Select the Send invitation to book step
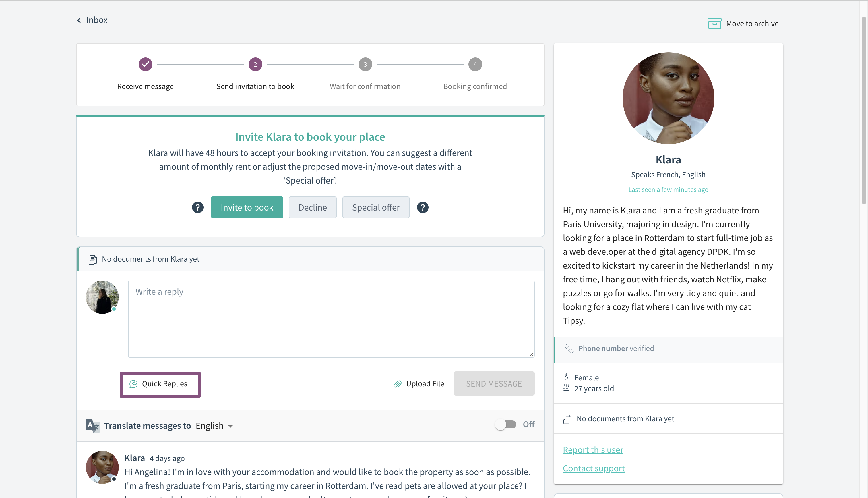Screen dimensions: 868x498 point(255,64)
